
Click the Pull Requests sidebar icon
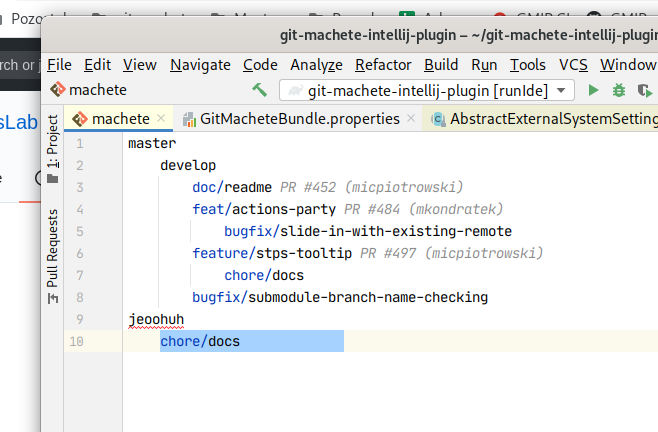click(53, 298)
